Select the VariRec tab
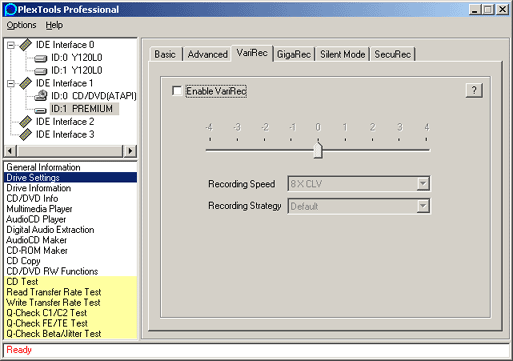This screenshot has height=361, width=513. (x=252, y=53)
